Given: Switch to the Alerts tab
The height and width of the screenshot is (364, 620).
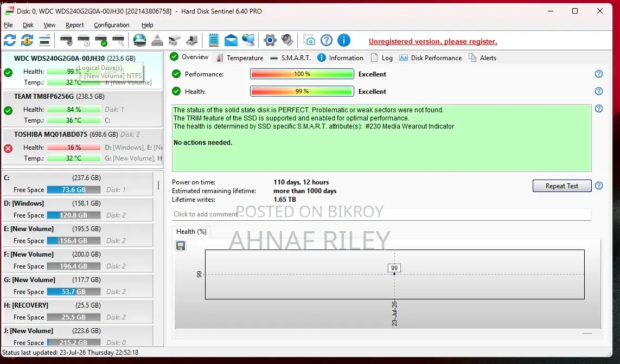Looking at the screenshot, I should [482, 58].
